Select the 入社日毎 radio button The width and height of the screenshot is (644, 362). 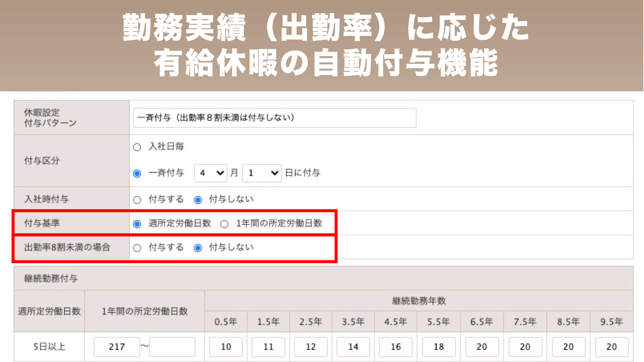(137, 147)
